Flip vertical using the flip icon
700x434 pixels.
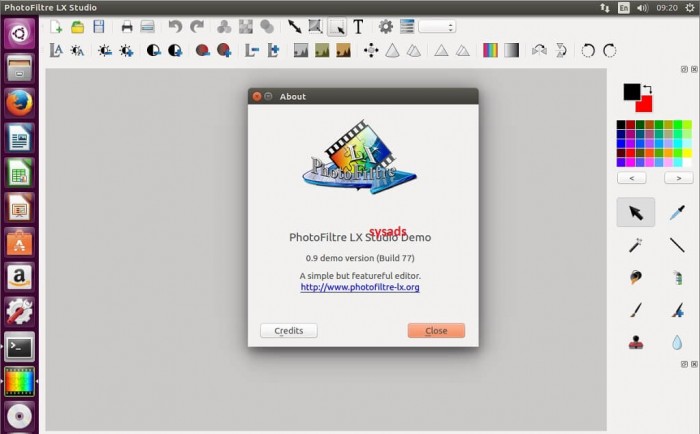coord(561,50)
